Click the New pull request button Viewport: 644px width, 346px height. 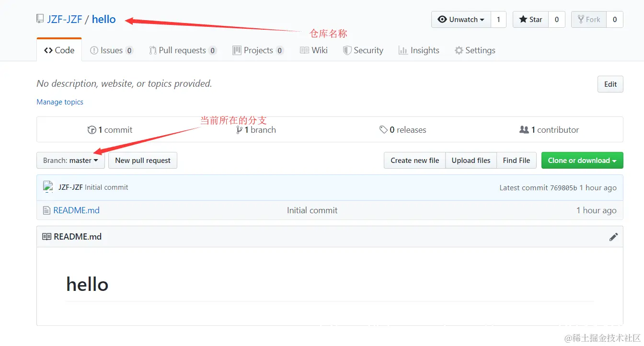[x=143, y=161]
